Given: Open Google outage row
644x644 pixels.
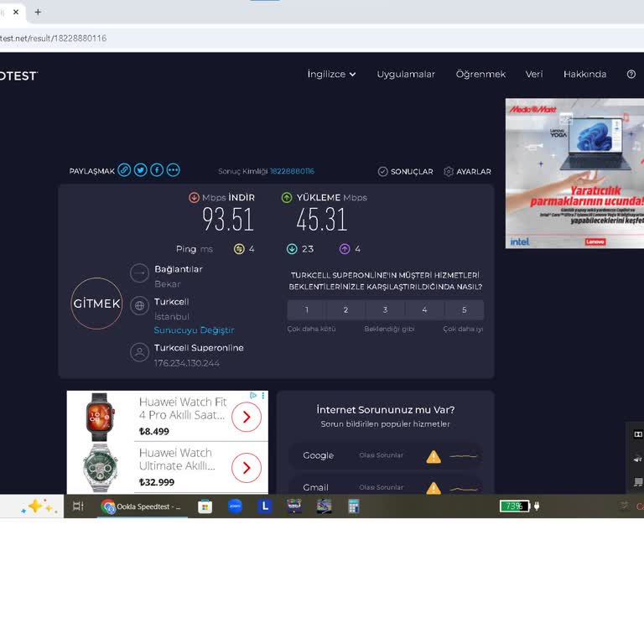Looking at the screenshot, I should point(385,456).
